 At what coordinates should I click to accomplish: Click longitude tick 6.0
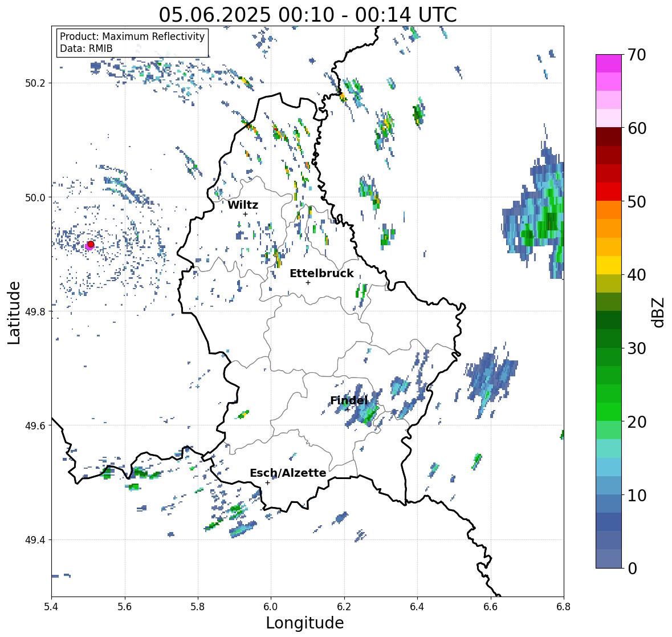click(x=271, y=607)
